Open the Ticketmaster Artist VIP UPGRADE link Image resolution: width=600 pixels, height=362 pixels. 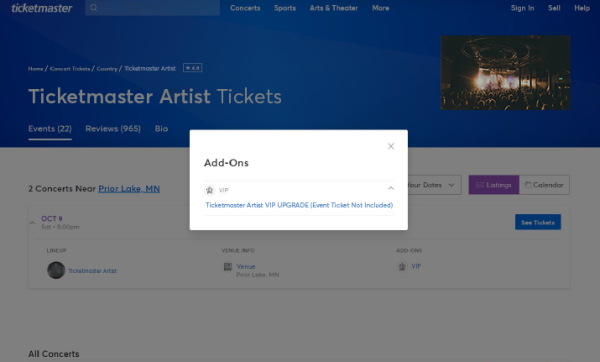point(299,205)
